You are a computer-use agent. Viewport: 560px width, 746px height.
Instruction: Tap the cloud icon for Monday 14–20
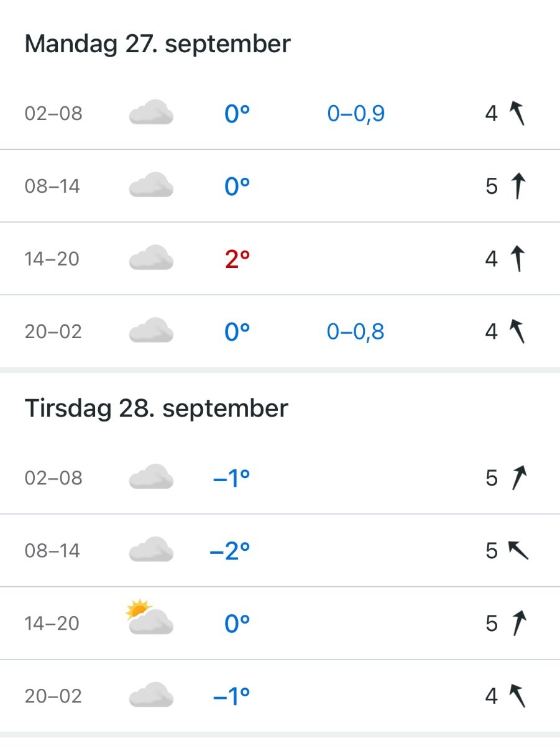[x=151, y=259]
